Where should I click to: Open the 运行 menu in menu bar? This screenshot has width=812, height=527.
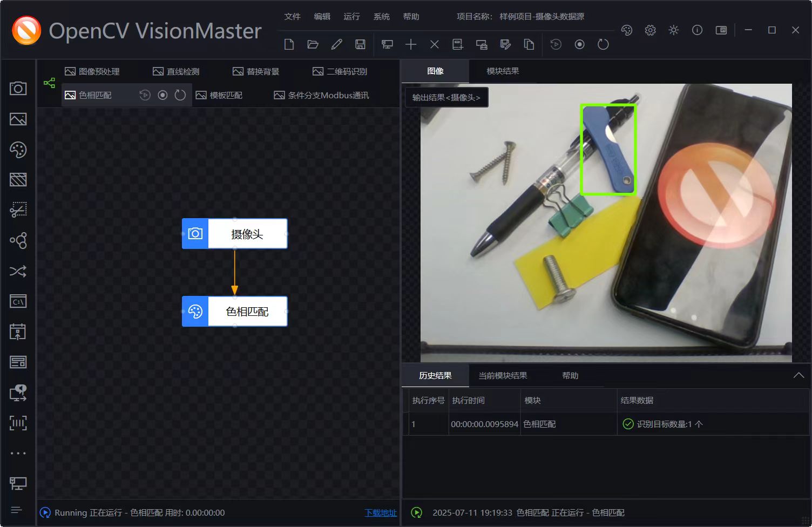click(351, 16)
